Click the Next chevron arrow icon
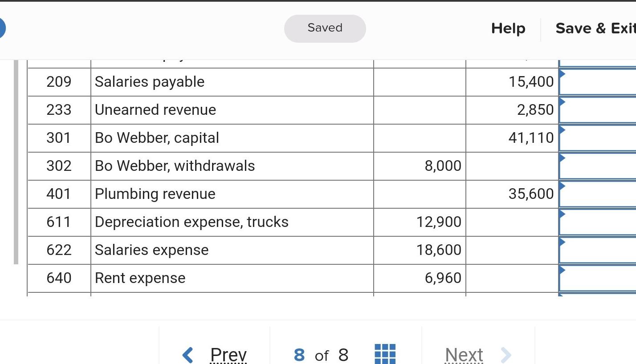 tap(506, 355)
